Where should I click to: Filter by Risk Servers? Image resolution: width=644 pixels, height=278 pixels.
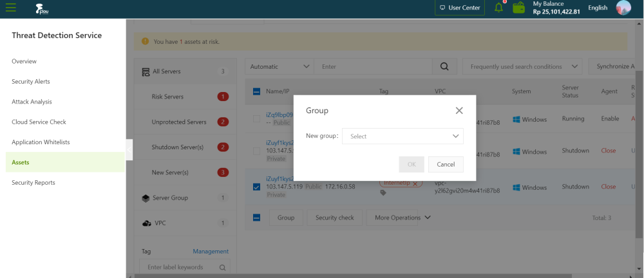pos(185,97)
